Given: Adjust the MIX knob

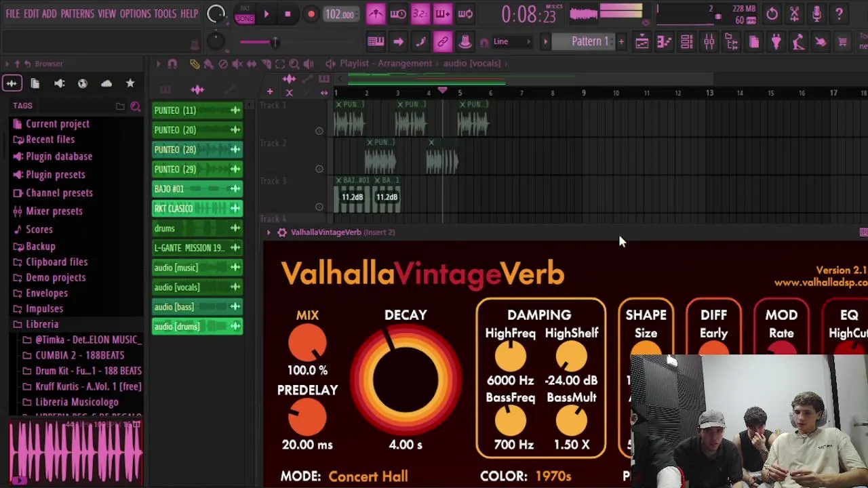Looking at the screenshot, I should click(307, 344).
